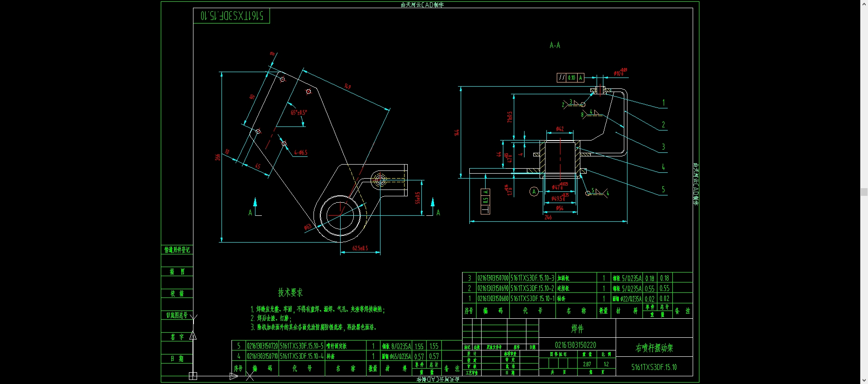Click the scrollbar up arrow
Image resolution: width=868 pixels, height=384 pixels.
[864, 4]
